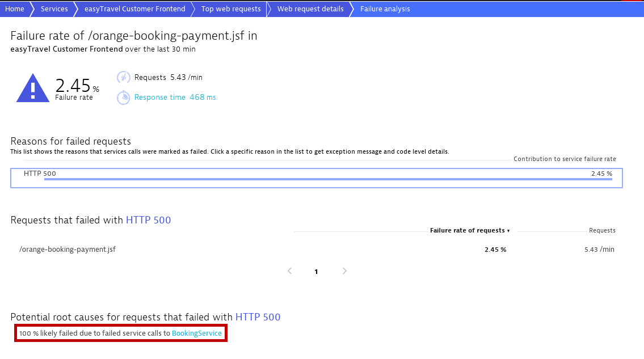Click the Requests gauge icon
644x359 pixels.
click(124, 77)
